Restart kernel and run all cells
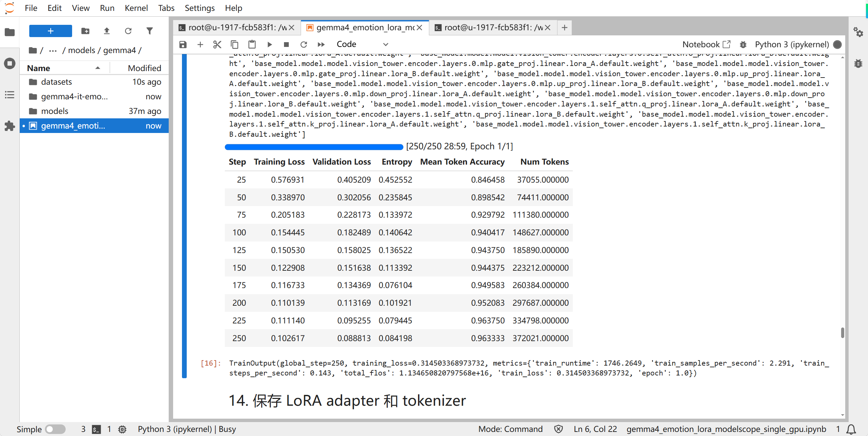The height and width of the screenshot is (436, 868). [x=321, y=45]
